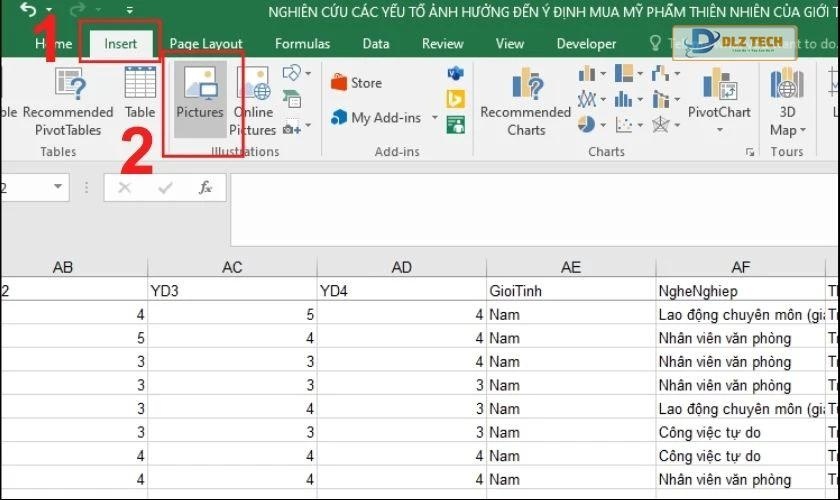Click the Pictures button in Illustrations
The width and height of the screenshot is (840, 500).
[200, 96]
